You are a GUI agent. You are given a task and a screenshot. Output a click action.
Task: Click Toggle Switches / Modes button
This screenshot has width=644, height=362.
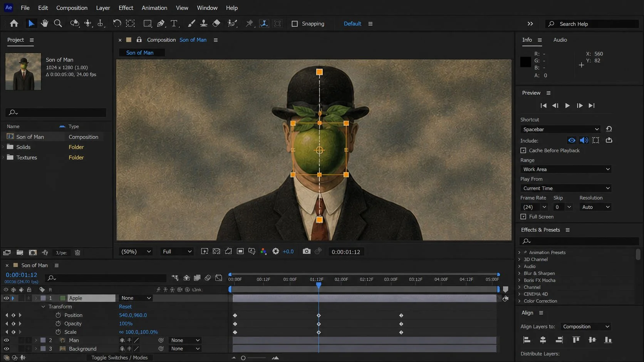point(119,357)
